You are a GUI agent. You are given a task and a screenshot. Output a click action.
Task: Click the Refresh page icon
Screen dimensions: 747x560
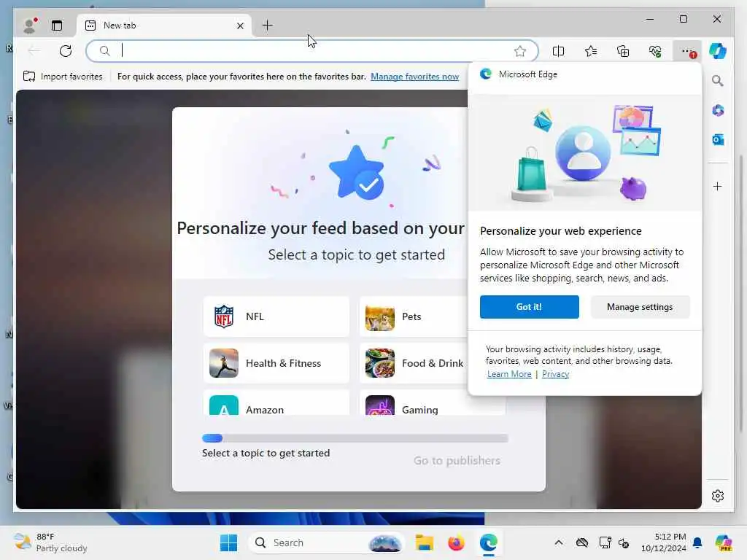click(66, 50)
